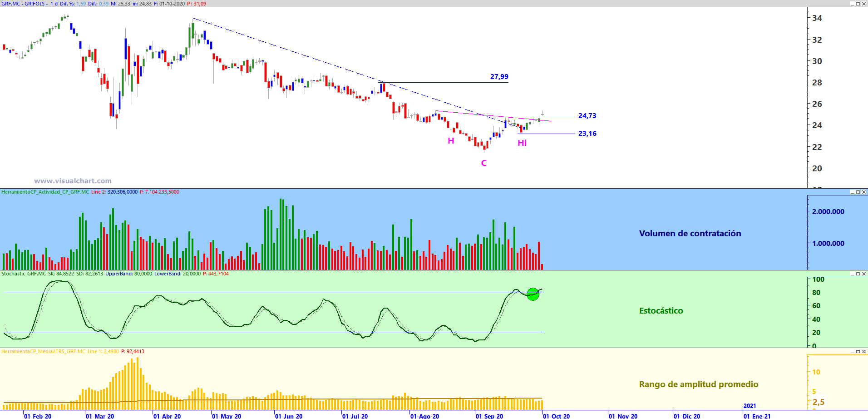
Task: Click the 1.000.000 value on volume axis
Action: [x=829, y=244]
